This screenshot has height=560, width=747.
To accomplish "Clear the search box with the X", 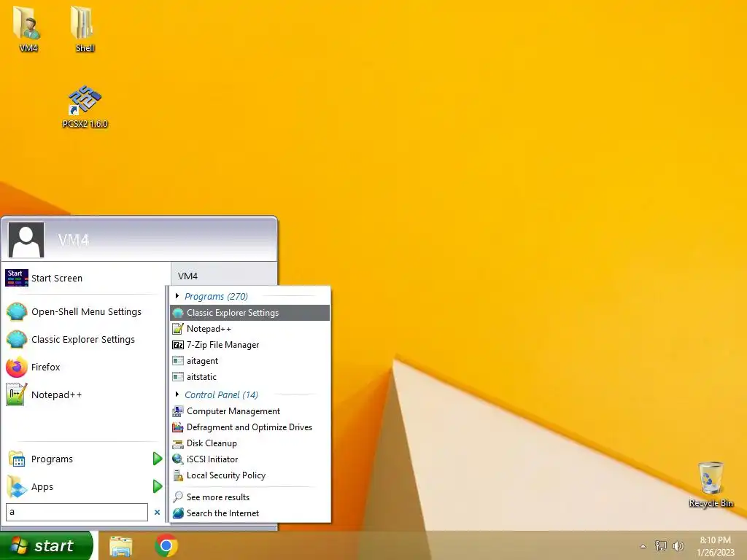I will (158, 513).
